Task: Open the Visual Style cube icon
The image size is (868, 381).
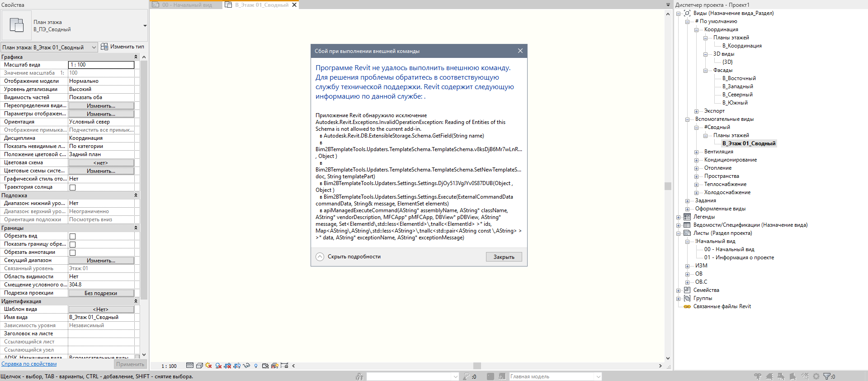Action: pyautogui.click(x=199, y=366)
